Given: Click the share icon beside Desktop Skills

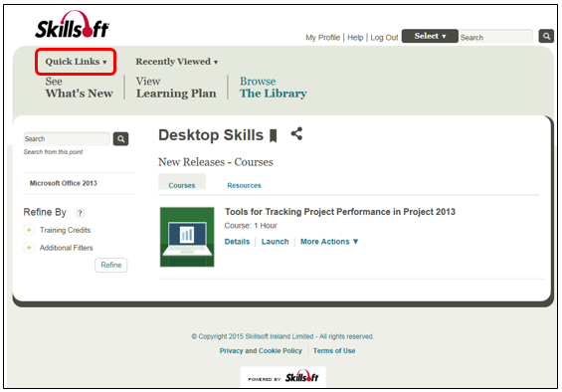Looking at the screenshot, I should (x=296, y=133).
